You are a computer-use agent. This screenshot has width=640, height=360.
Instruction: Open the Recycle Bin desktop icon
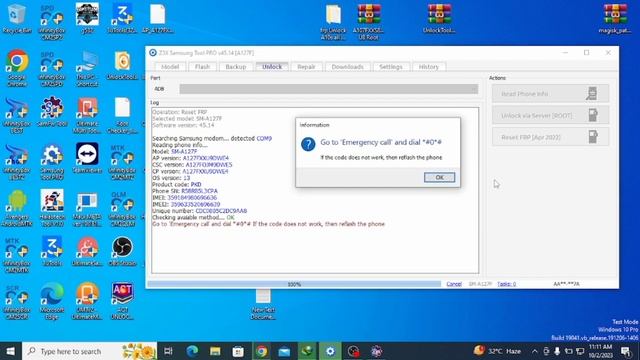pyautogui.click(x=17, y=19)
